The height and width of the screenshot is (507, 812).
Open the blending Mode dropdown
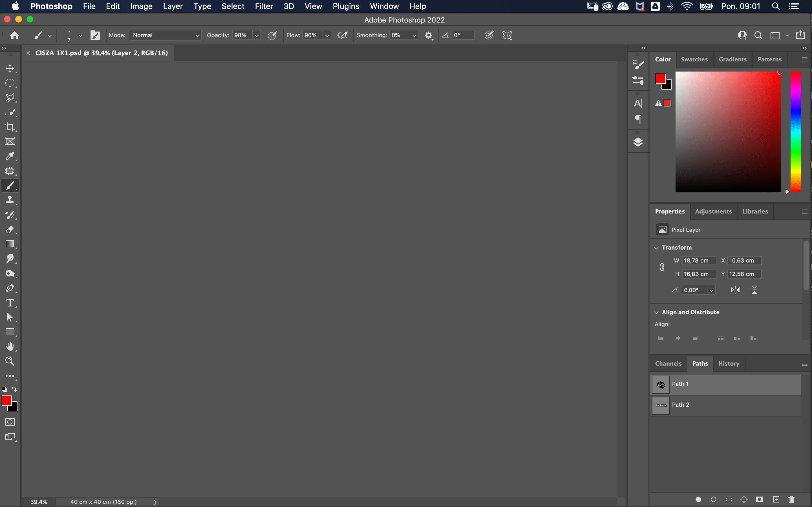(x=165, y=35)
